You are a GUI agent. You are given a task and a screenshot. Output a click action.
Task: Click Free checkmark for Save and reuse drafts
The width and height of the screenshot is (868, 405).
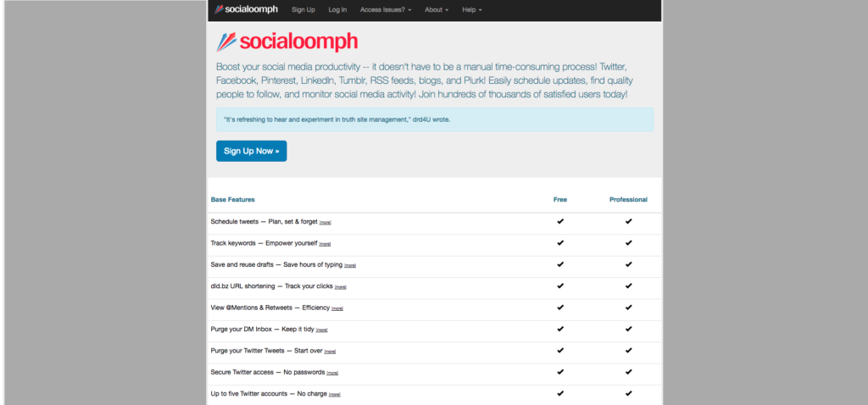tap(560, 264)
